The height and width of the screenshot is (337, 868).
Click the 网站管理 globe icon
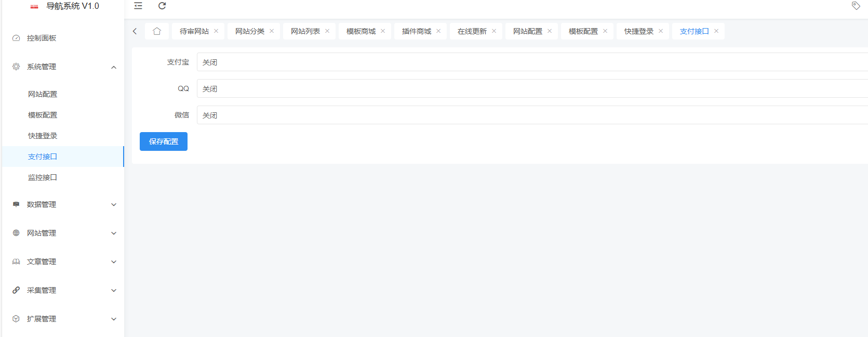16,233
